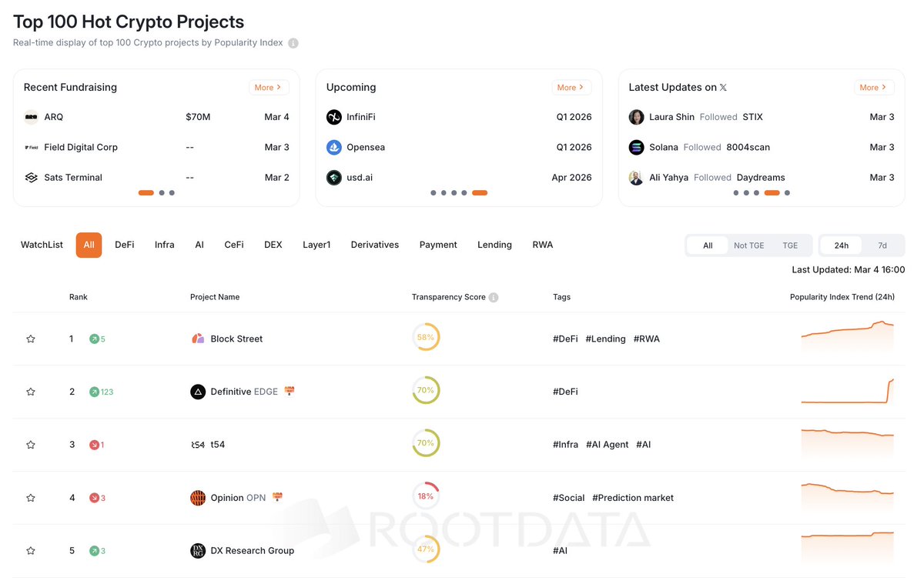Click the calendar badge next to Definitive EDGE

pos(290,391)
